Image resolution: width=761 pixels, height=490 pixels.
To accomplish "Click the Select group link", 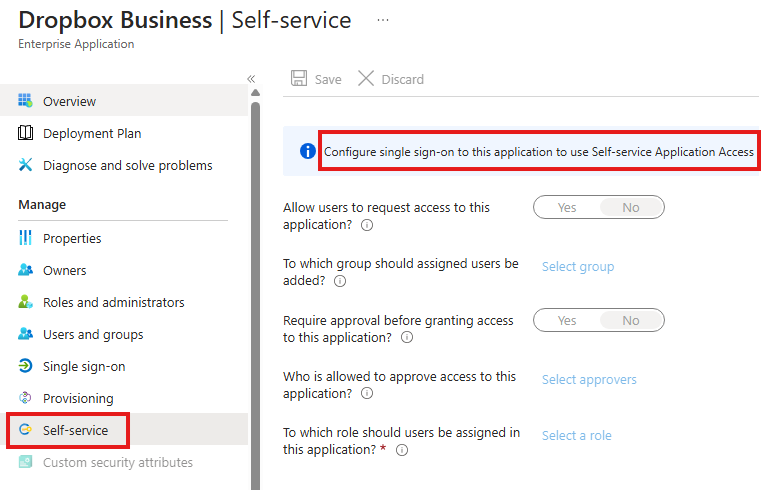I will (578, 266).
